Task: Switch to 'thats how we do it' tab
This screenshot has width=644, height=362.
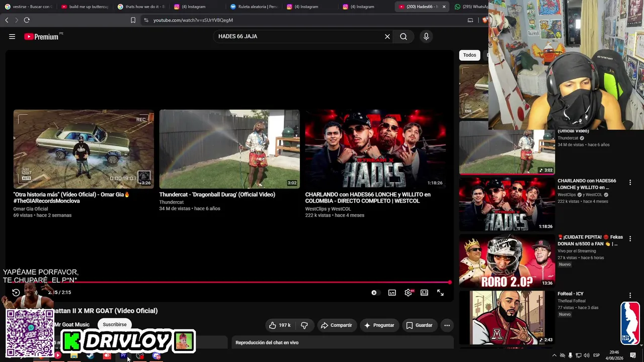Action: [141, 7]
